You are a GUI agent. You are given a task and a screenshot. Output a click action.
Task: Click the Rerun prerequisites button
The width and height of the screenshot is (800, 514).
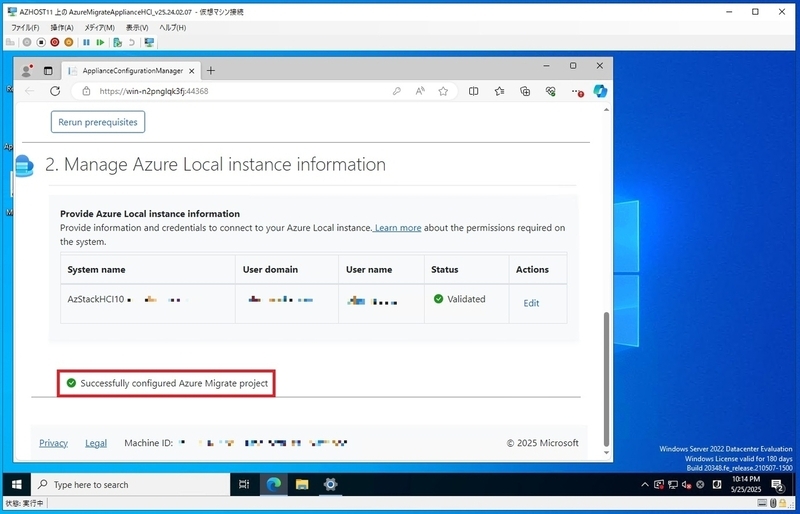coord(98,122)
